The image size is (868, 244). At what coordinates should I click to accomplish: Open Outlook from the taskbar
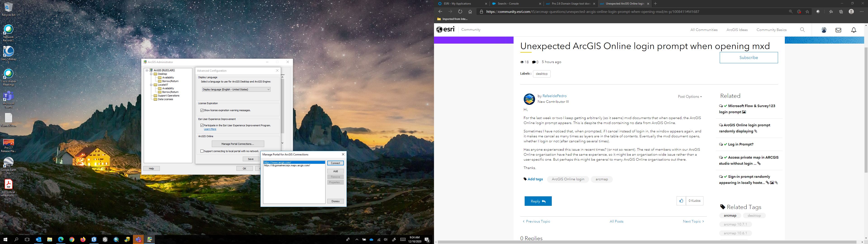coord(38,240)
